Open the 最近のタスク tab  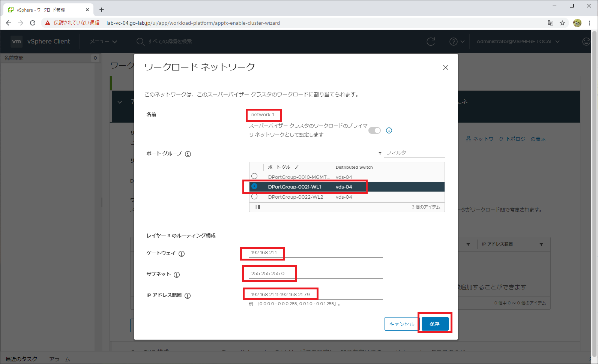click(21, 359)
